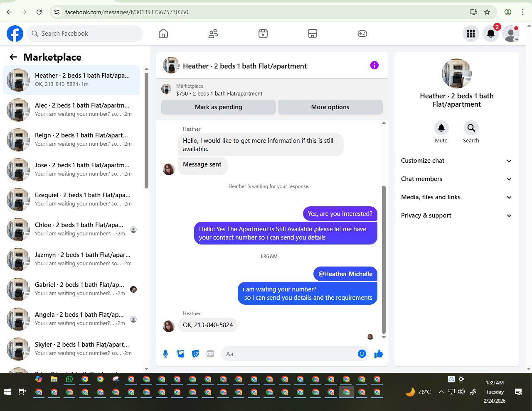The image size is (532, 411).
Task: Choose a GIF in the composer
Action: coord(210,354)
